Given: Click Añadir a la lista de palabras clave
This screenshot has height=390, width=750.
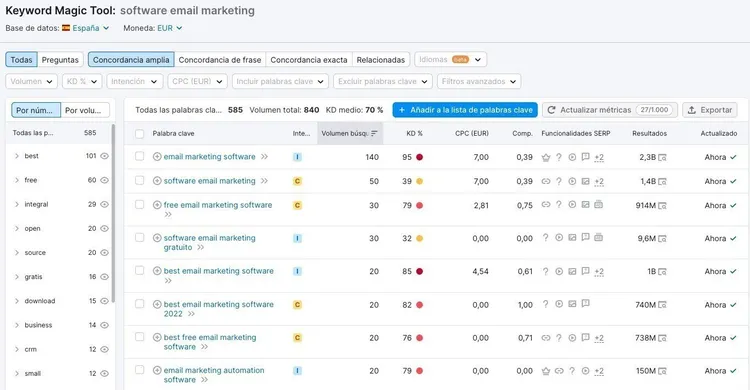Looking at the screenshot, I should [465, 110].
